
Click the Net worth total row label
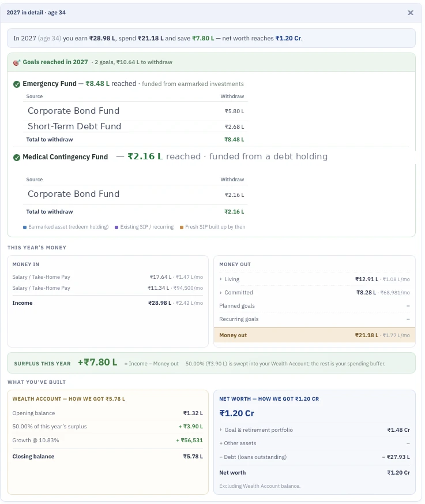coord(232,472)
